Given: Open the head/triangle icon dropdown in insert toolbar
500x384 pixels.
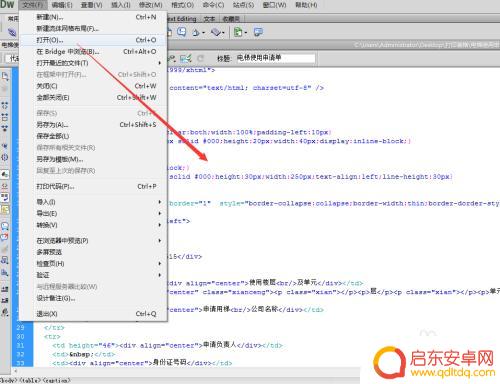Looking at the screenshot, I should (x=198, y=32).
